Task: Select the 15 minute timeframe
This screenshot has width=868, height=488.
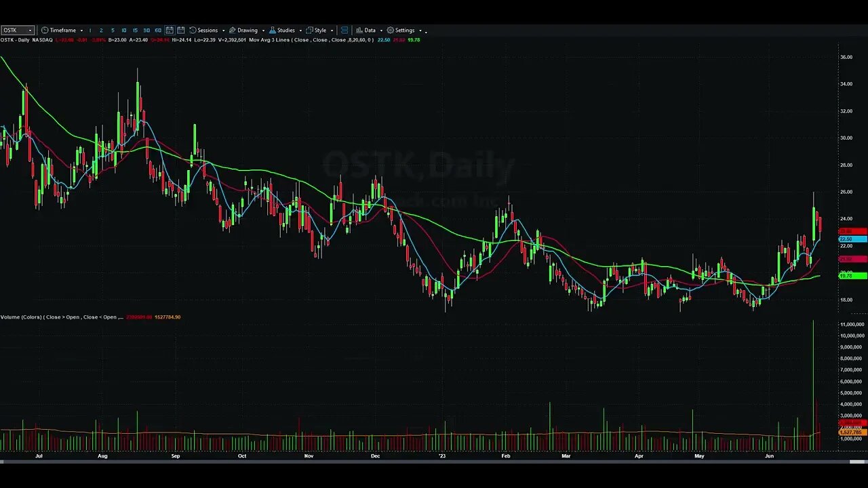Action: (135, 30)
